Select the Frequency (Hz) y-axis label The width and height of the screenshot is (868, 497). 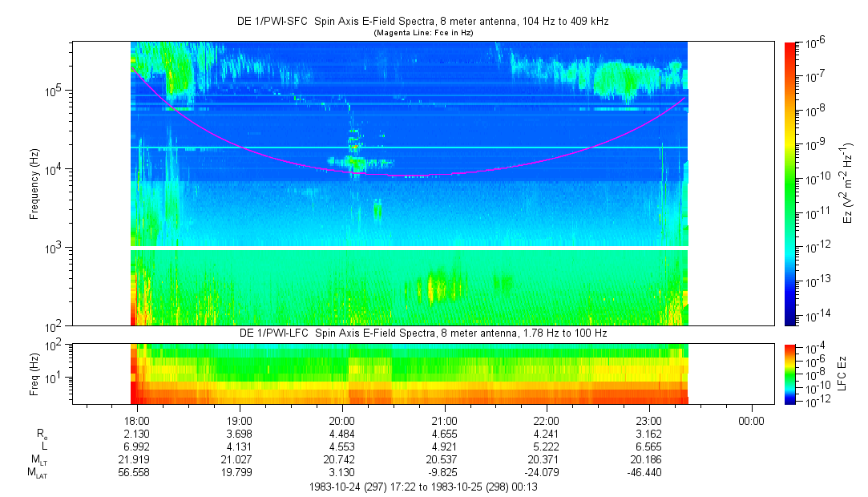pyautogui.click(x=34, y=184)
